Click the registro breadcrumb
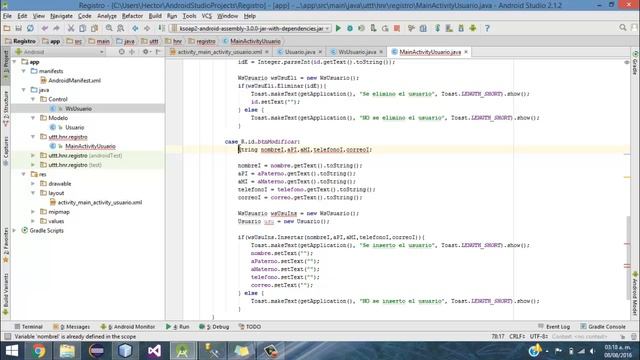The height and width of the screenshot is (360, 640). [x=202, y=41]
